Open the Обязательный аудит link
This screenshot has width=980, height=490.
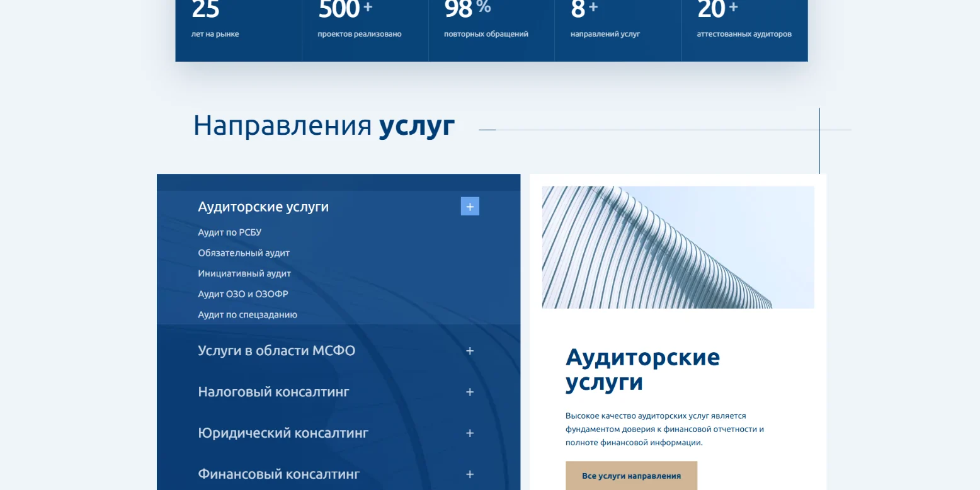(244, 253)
